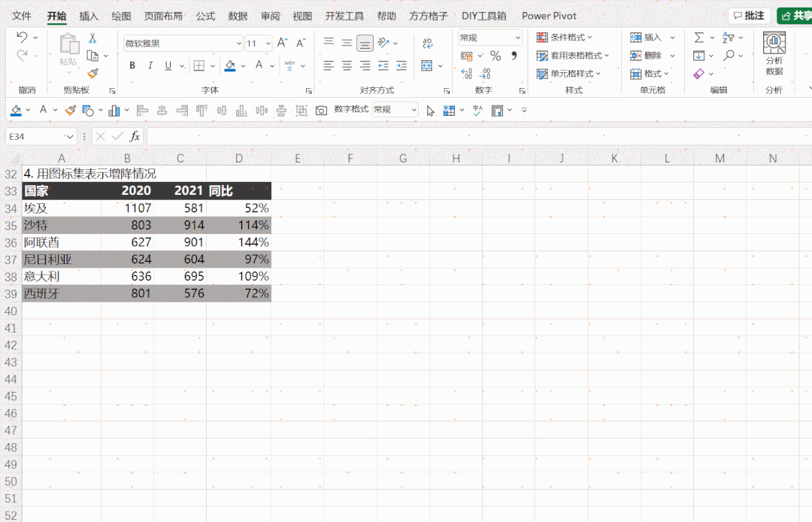Switch to 公式 tab
Viewport: 812px width, 522px height.
pos(205,16)
